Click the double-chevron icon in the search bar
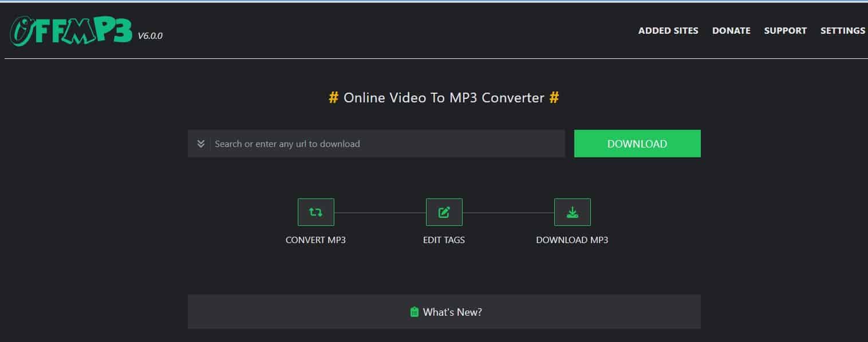 point(200,144)
